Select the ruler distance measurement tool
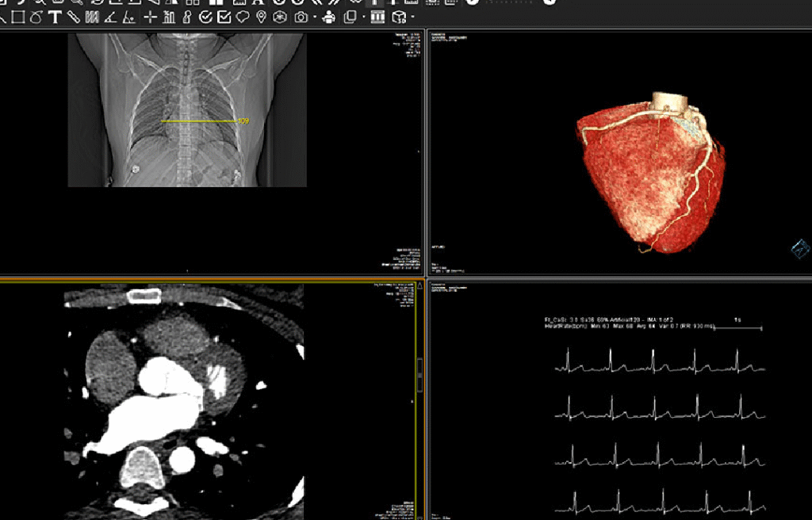Screen dimensions: 812x520 point(74,17)
